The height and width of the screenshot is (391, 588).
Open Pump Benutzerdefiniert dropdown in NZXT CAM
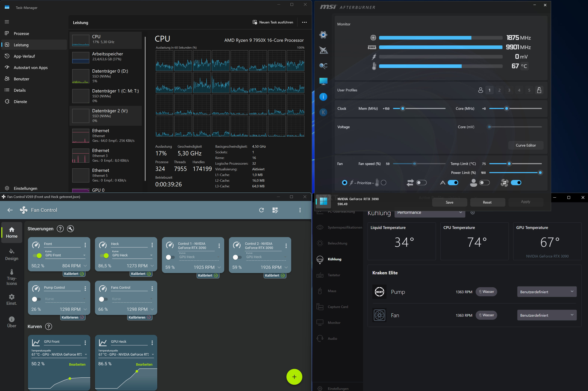coord(547,292)
